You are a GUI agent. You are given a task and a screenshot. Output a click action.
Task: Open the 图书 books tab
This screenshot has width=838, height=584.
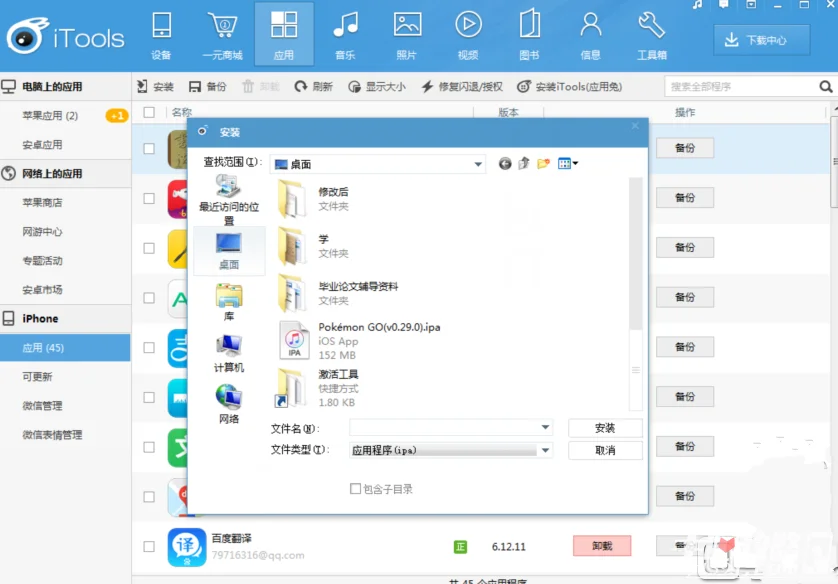[x=529, y=35]
